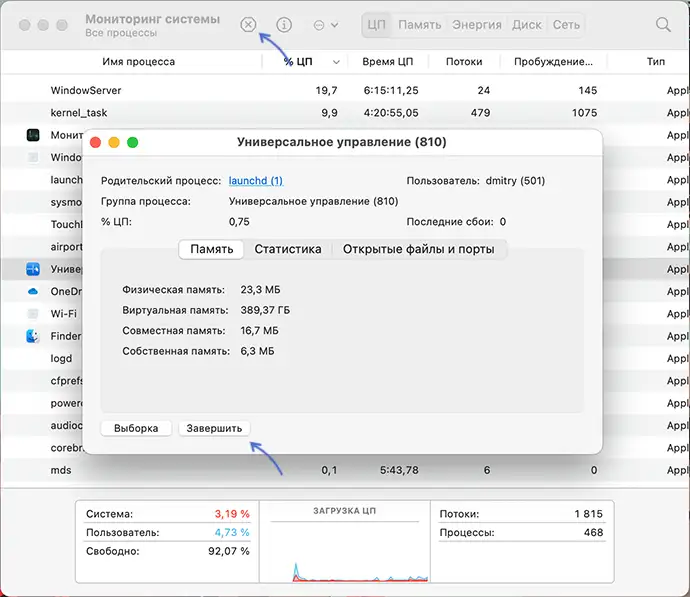Click the Свободно 92,07 % value
This screenshot has width=690, height=597.
(229, 551)
